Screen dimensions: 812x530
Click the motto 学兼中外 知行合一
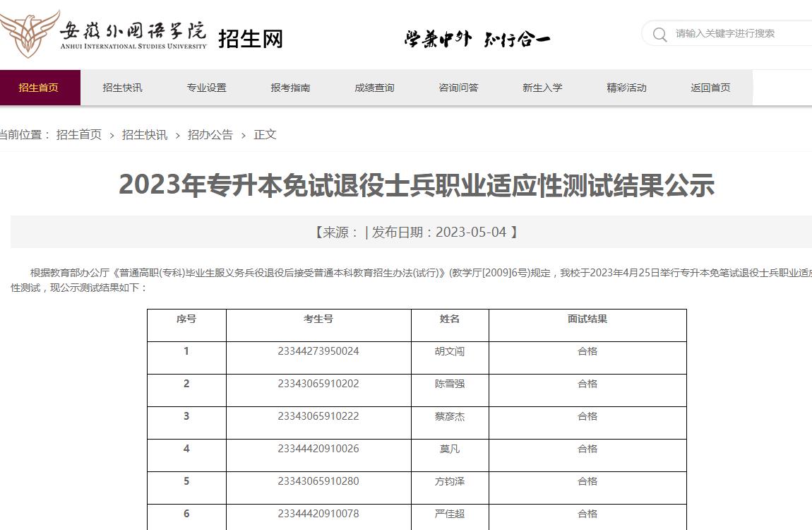point(477,39)
